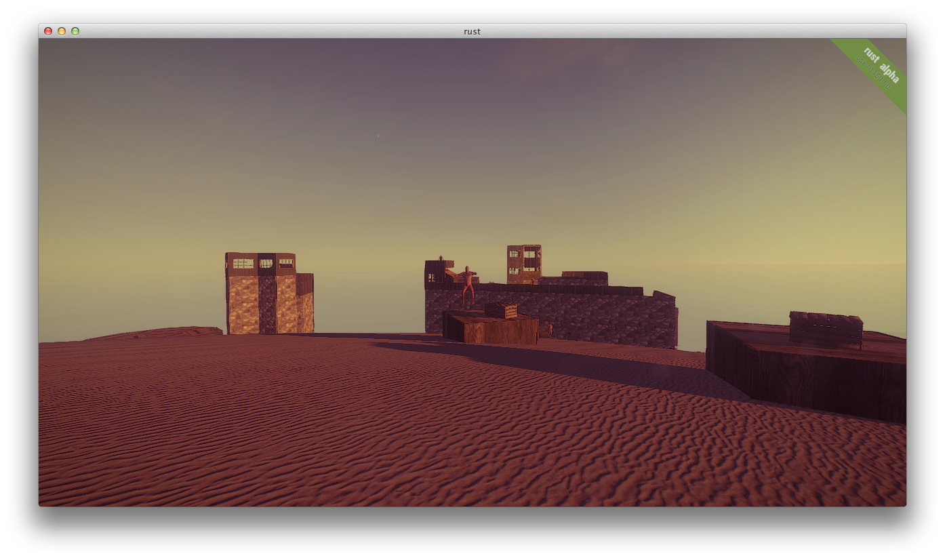Click the standing character on the wall

[468, 286]
